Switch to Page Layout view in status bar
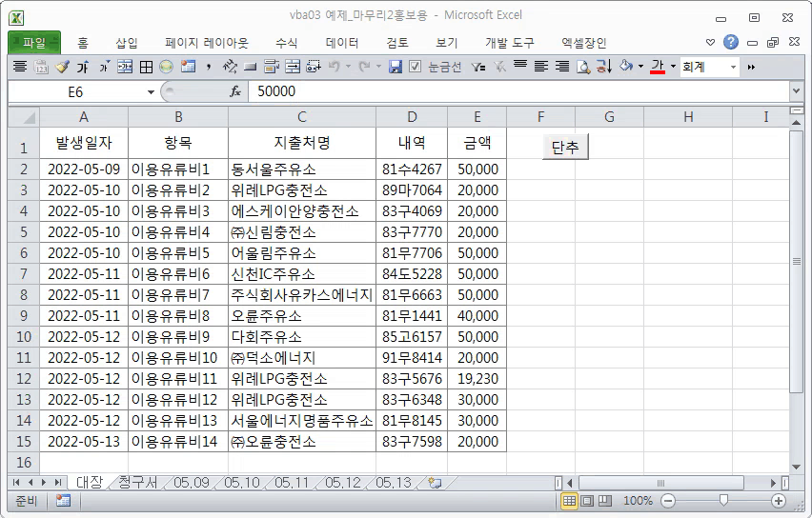 coord(587,501)
